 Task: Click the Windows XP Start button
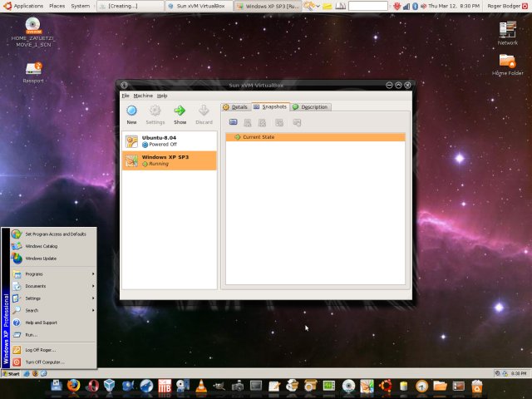pyautogui.click(x=11, y=374)
